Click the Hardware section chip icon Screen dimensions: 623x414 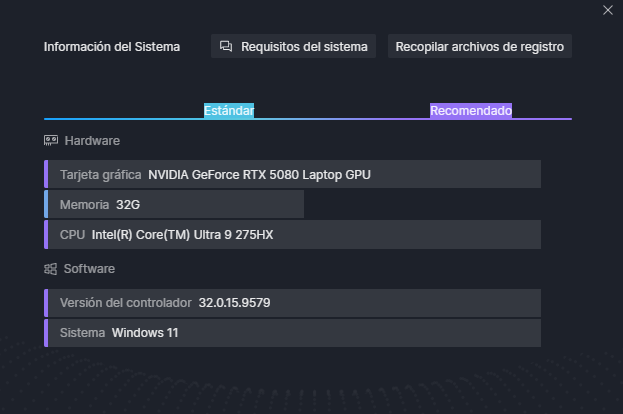pos(51,141)
